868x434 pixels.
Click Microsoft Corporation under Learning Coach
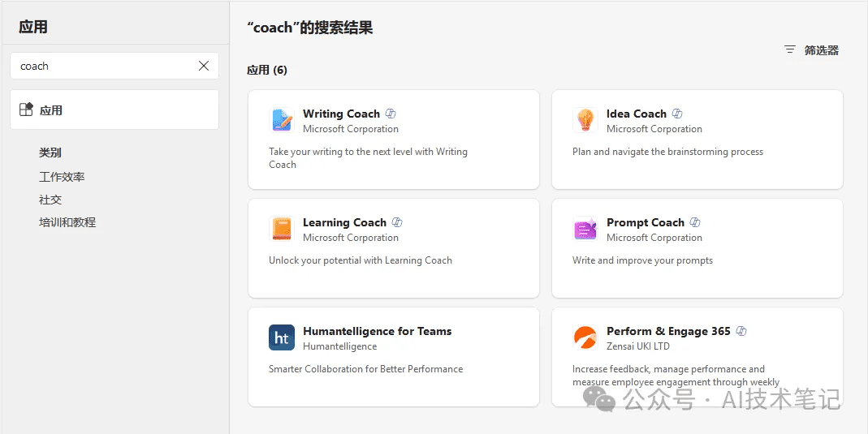coord(351,238)
